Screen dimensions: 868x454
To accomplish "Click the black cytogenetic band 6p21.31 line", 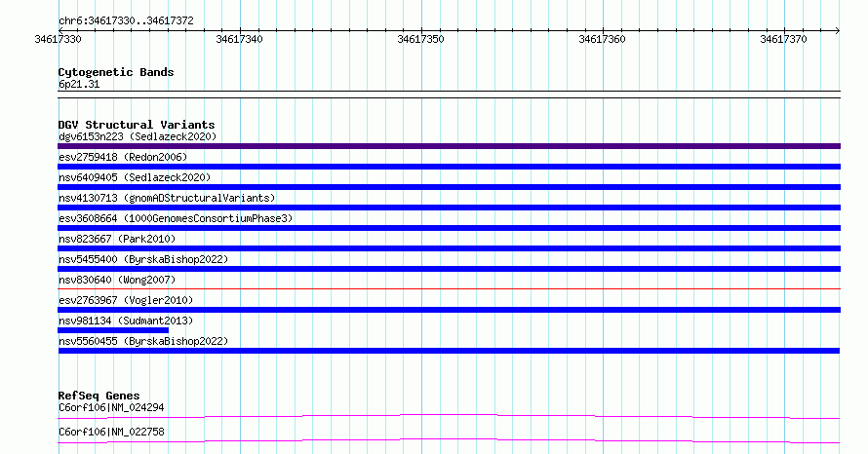I will (x=449, y=95).
